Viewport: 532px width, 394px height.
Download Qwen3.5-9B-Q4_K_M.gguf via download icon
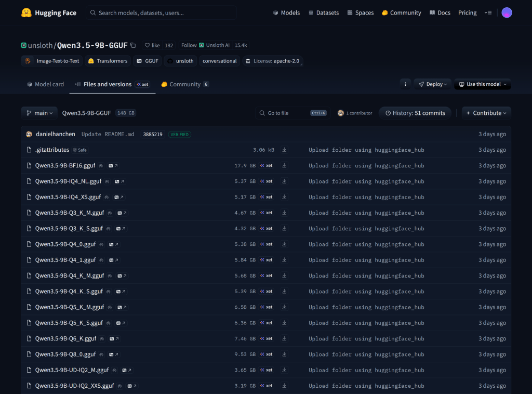pos(284,275)
